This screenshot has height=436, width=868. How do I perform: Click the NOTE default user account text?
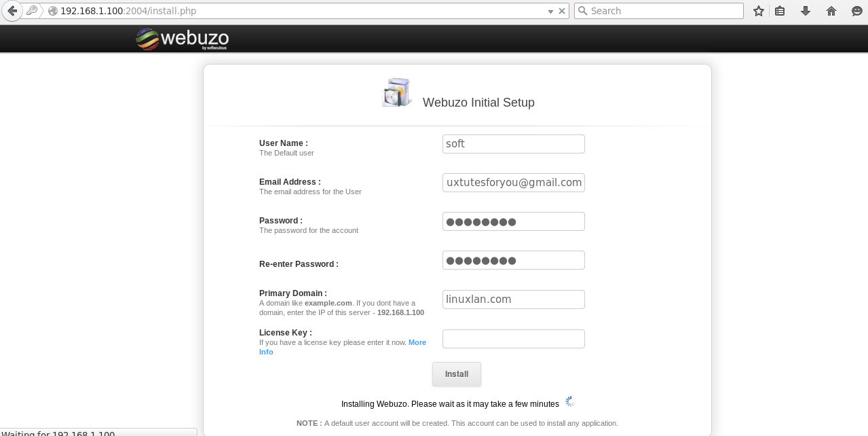pyautogui.click(x=457, y=423)
